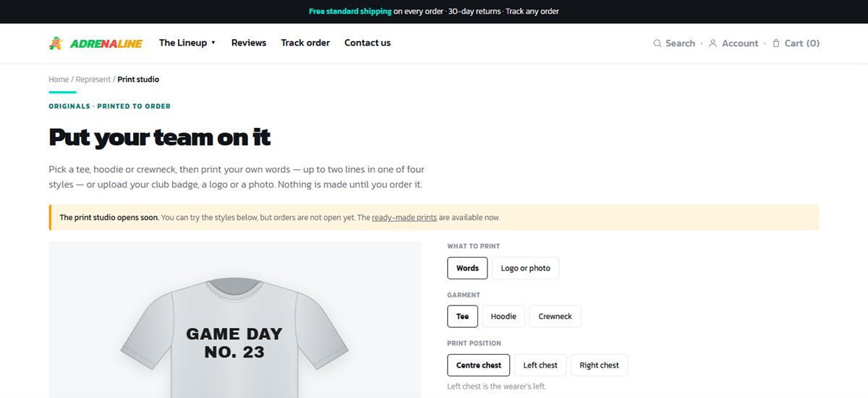Choose the Logo or photo option
The width and height of the screenshot is (868, 398).
(x=526, y=268)
